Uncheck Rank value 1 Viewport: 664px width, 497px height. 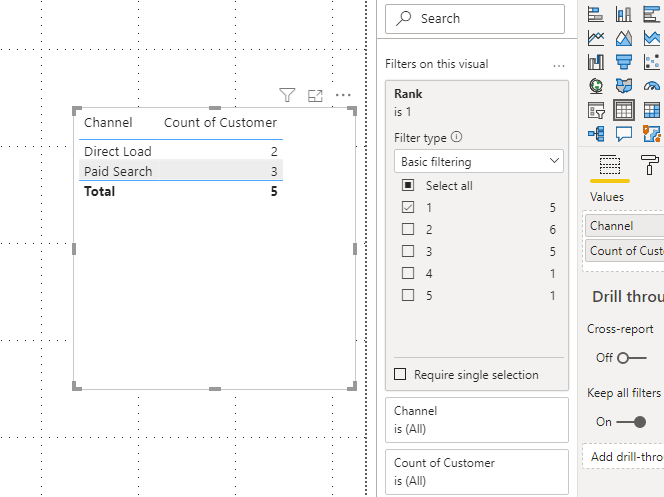tap(408, 207)
